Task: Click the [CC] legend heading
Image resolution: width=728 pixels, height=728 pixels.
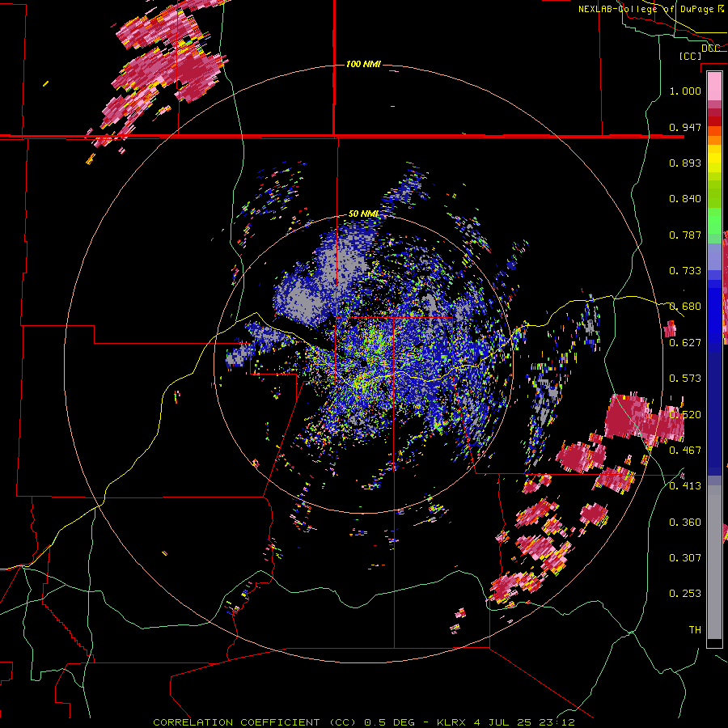Action: pyautogui.click(x=691, y=56)
